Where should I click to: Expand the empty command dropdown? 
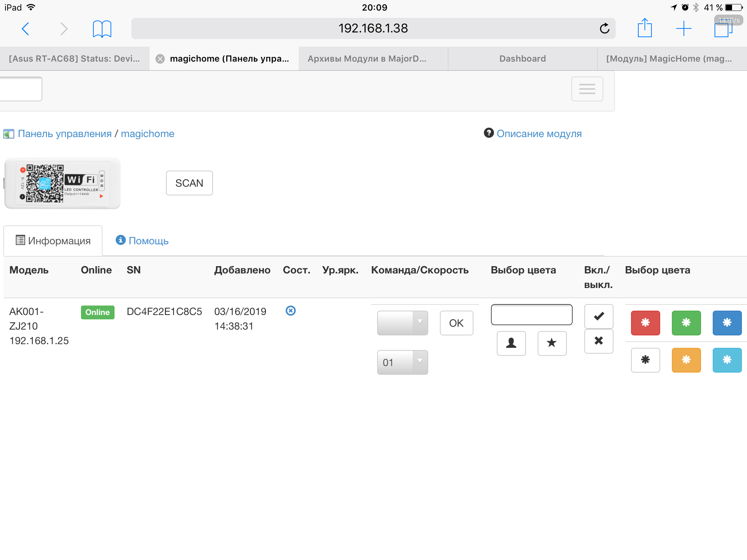tap(402, 323)
